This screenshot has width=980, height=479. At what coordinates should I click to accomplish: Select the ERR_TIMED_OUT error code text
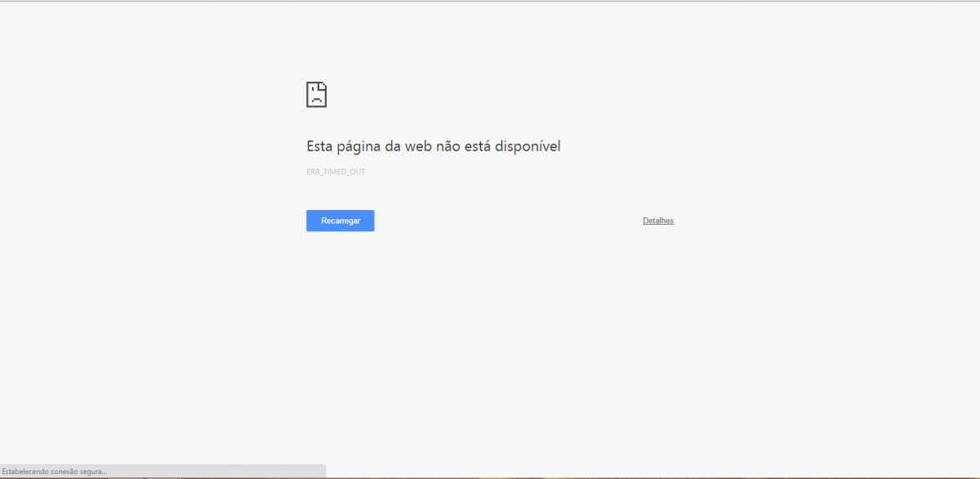pos(336,172)
